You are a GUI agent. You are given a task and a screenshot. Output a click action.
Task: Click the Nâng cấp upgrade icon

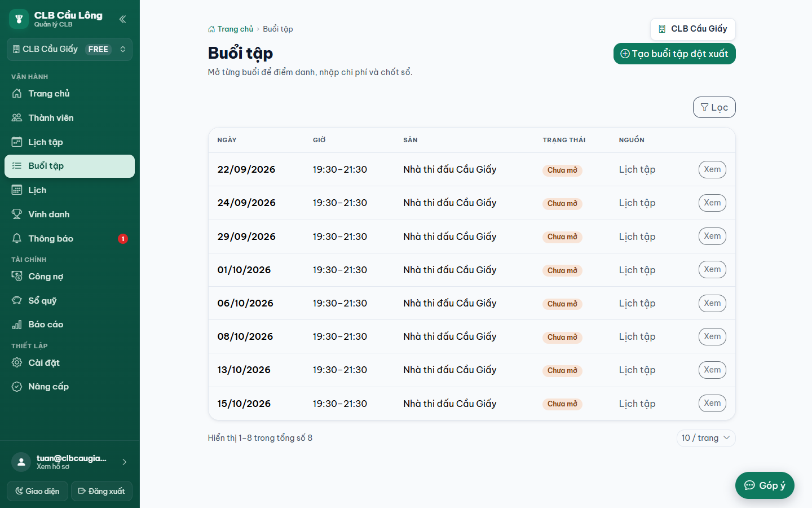click(17, 387)
